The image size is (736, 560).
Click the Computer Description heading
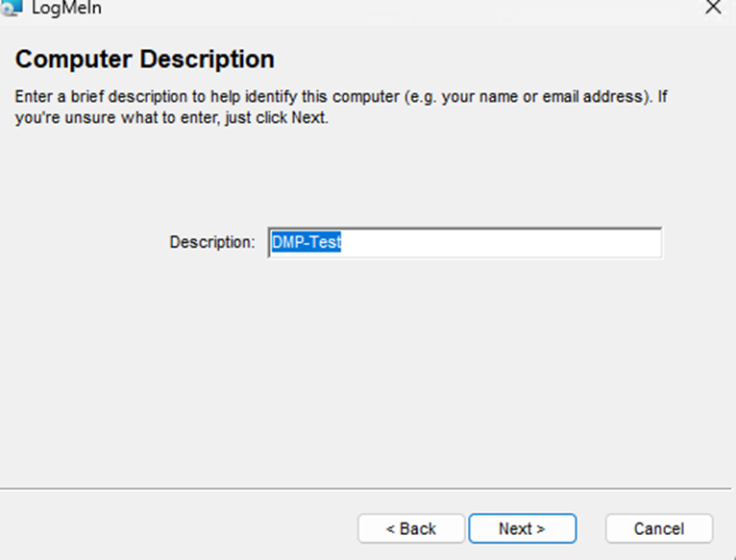[145, 60]
